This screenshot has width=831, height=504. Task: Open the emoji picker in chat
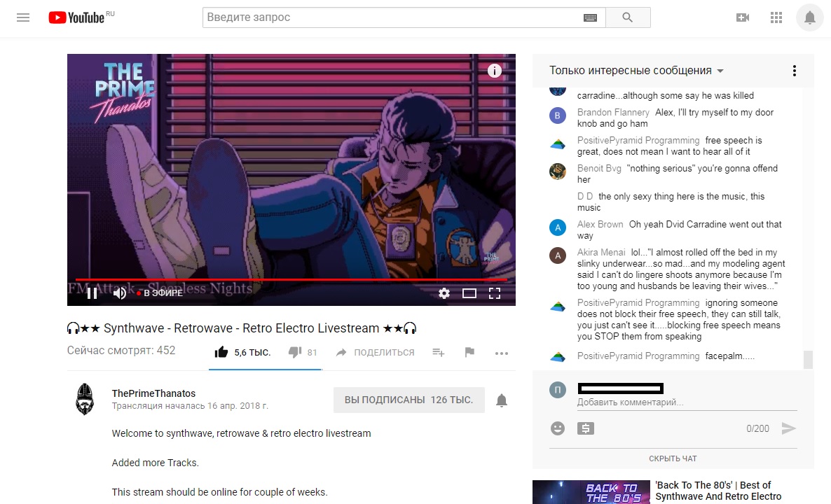click(x=558, y=428)
